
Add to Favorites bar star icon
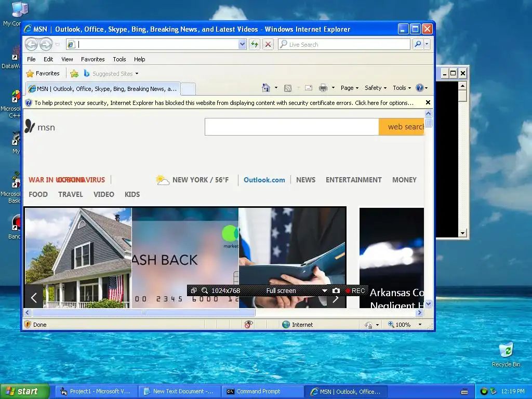[74, 73]
